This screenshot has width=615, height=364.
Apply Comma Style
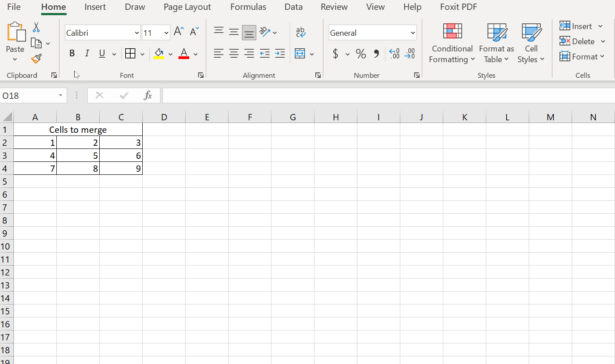click(376, 54)
